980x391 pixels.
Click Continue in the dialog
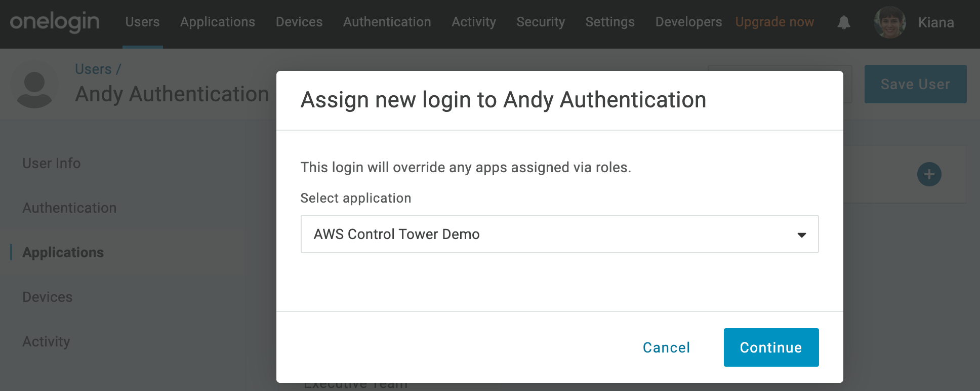pyautogui.click(x=771, y=347)
